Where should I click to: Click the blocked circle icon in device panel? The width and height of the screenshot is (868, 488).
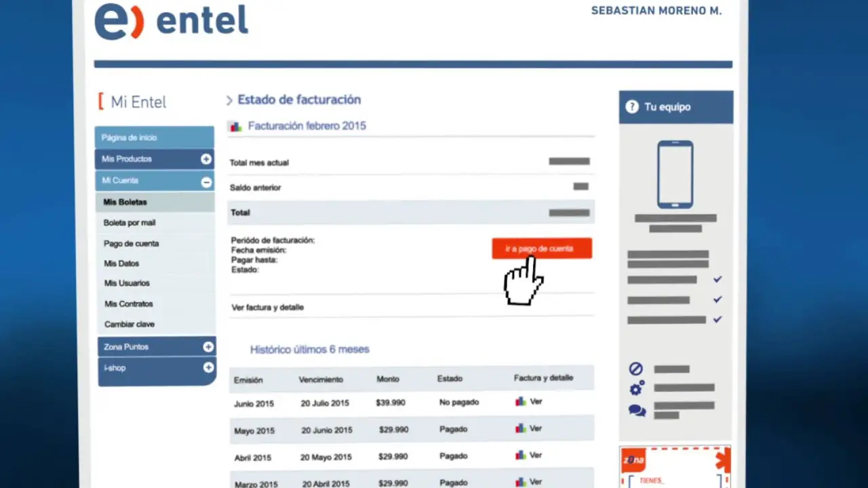point(635,369)
